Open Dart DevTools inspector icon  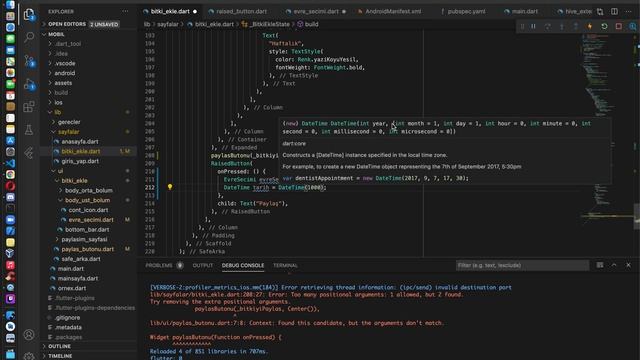(x=633, y=26)
